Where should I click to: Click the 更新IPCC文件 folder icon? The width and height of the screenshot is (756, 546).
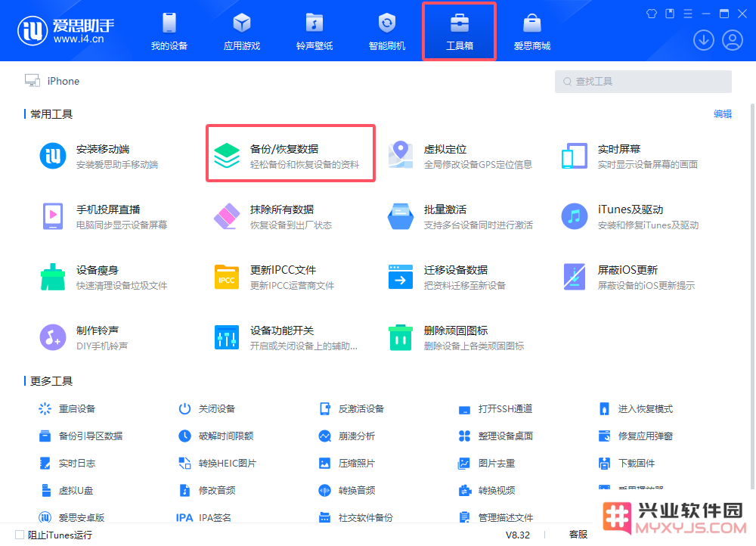pyautogui.click(x=227, y=277)
